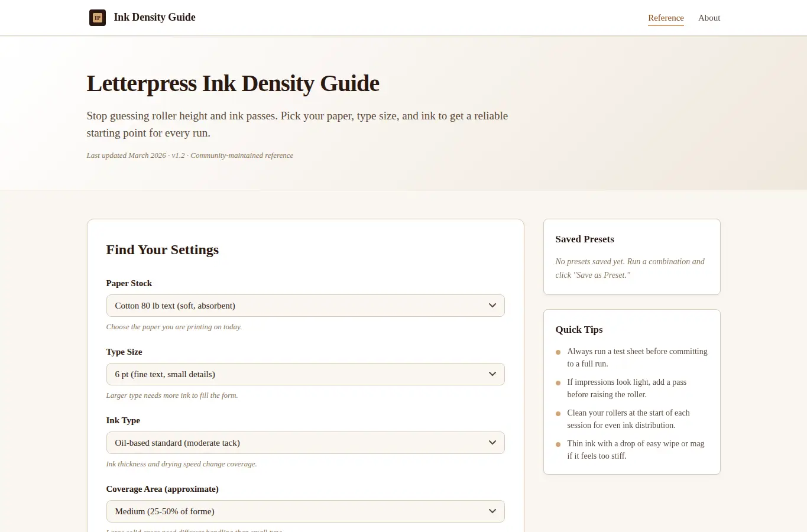Click the chevron arrow in Type Size field
Image resolution: width=807 pixels, height=532 pixels.
pyautogui.click(x=492, y=374)
